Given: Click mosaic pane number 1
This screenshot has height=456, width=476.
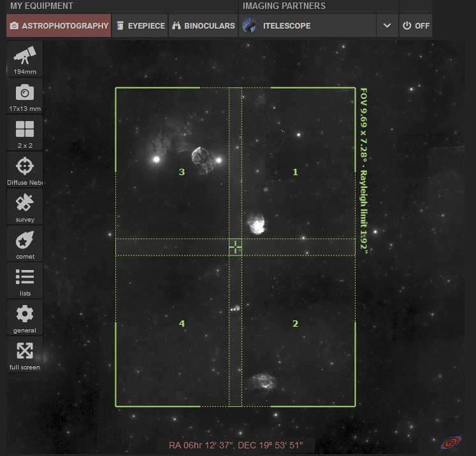Looking at the screenshot, I should 295,172.
